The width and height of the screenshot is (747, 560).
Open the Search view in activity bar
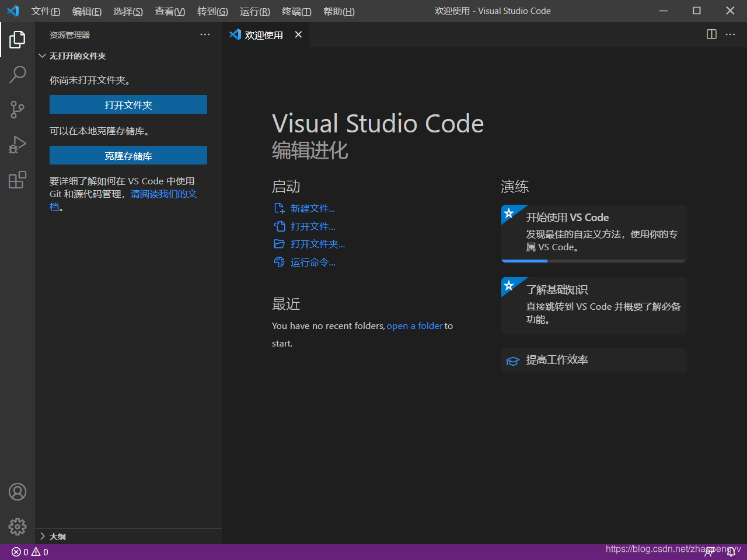point(18,74)
